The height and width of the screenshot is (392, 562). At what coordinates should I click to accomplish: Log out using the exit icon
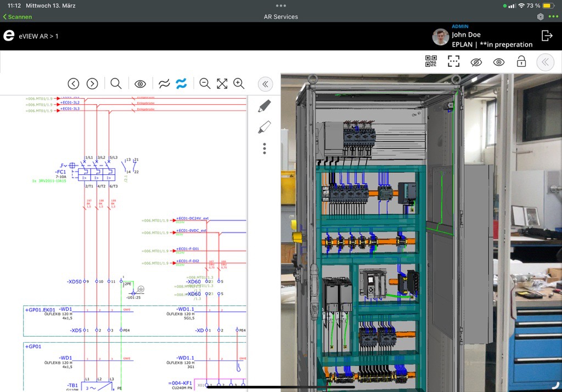tap(547, 36)
